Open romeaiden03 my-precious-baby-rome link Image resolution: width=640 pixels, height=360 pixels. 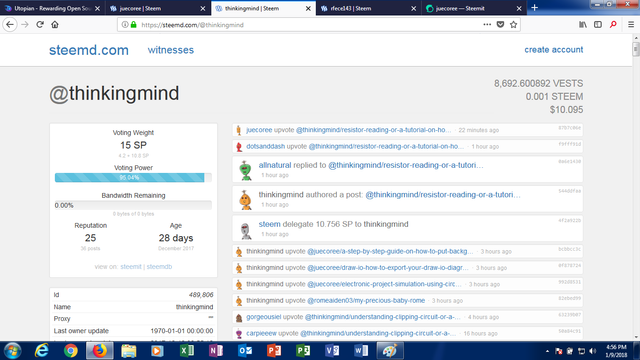coord(366,300)
